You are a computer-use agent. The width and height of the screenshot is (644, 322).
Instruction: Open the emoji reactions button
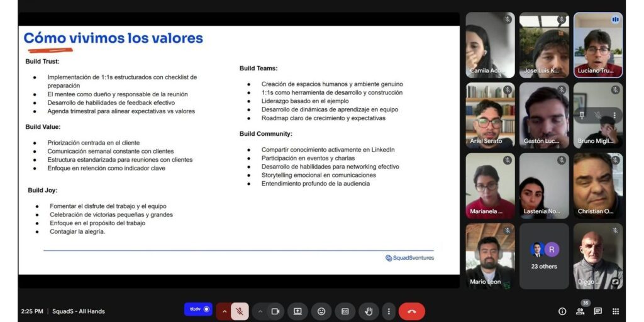click(x=321, y=311)
